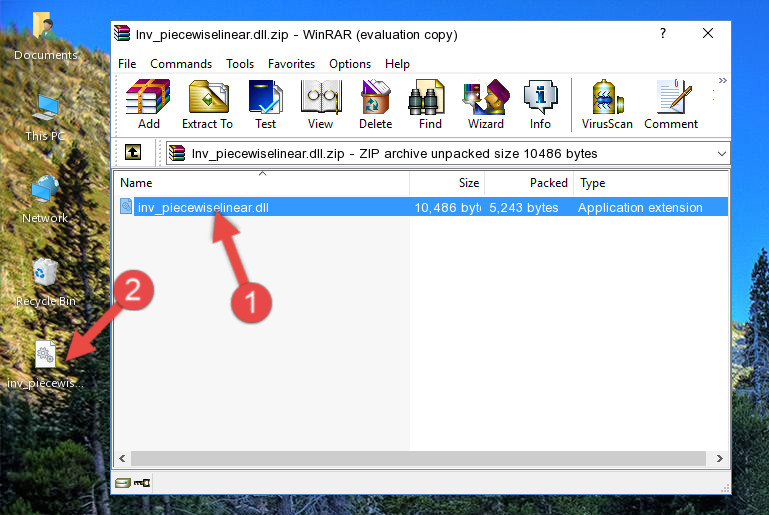769x515 pixels.
Task: Click the dll file icon in list row
Action: click(x=126, y=206)
